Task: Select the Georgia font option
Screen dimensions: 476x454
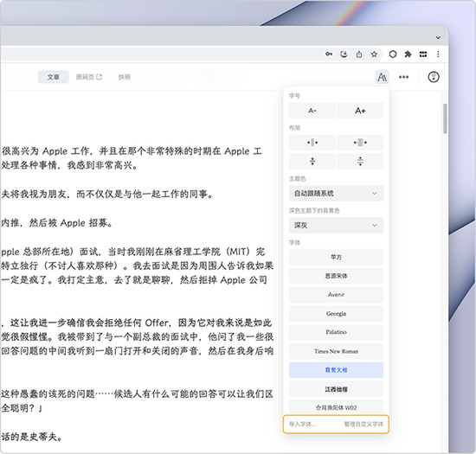Action: [x=336, y=314]
